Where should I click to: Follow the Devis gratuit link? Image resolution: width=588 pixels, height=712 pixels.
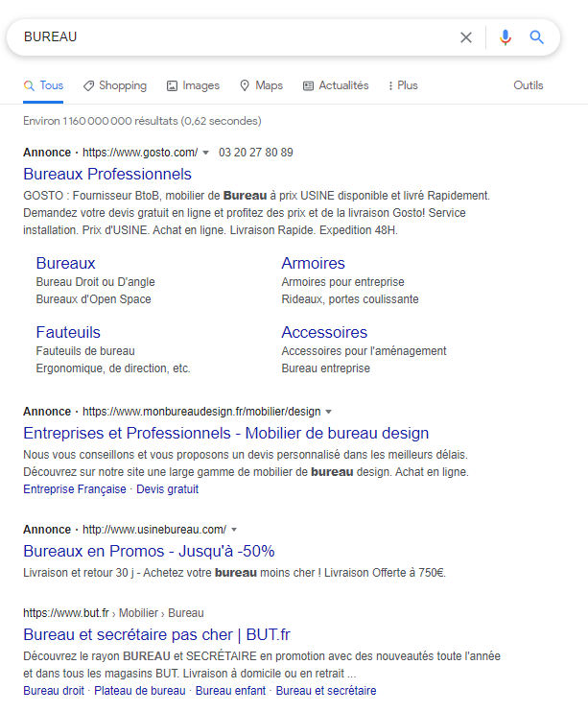[x=168, y=489]
